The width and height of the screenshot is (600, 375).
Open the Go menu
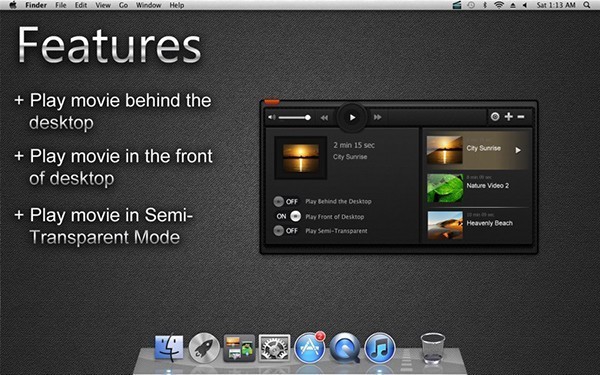pos(123,5)
